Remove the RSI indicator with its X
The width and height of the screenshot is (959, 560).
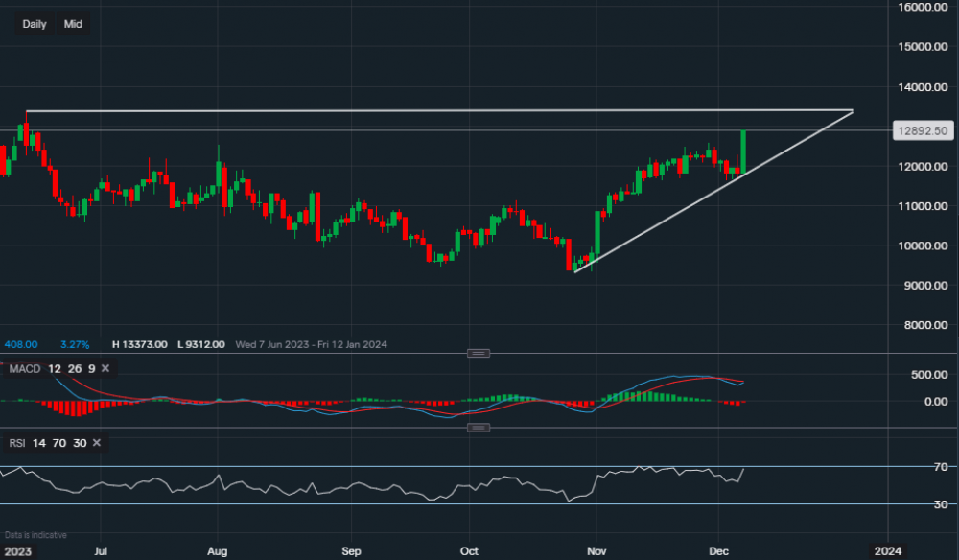tap(100, 443)
